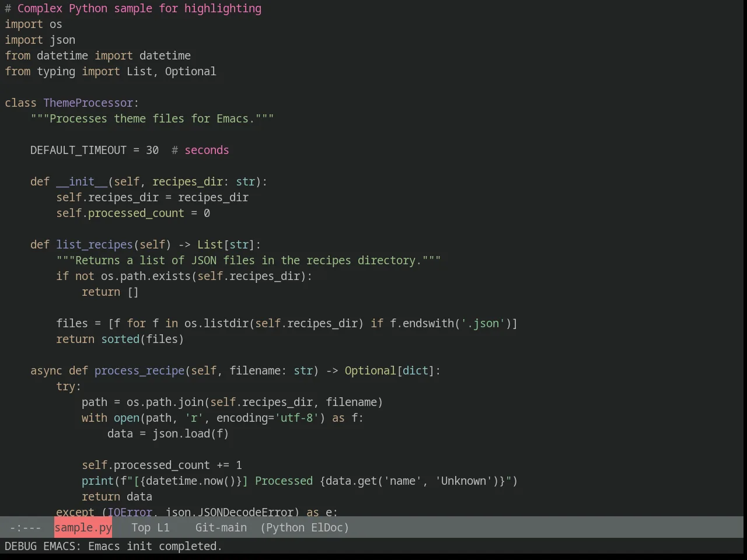Click the 'return sorted(files)' line
Viewport: 747px width, 560px height.
pyautogui.click(x=120, y=339)
